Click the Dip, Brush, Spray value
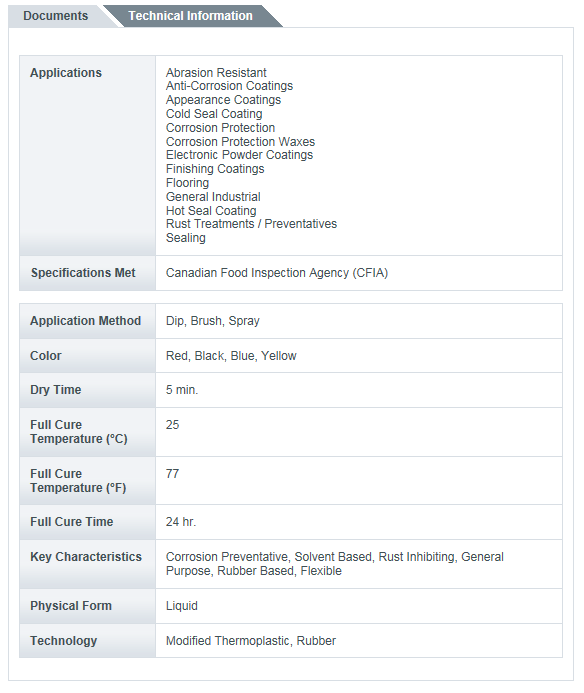 213,321
